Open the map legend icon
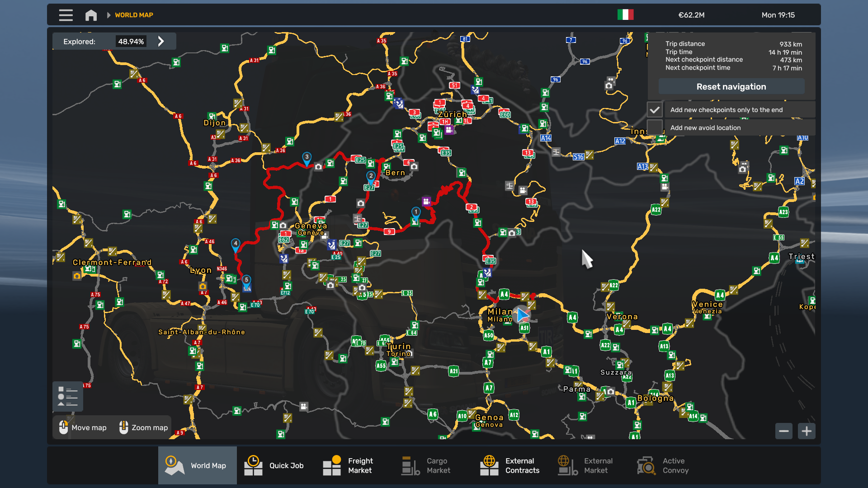 pos(68,396)
